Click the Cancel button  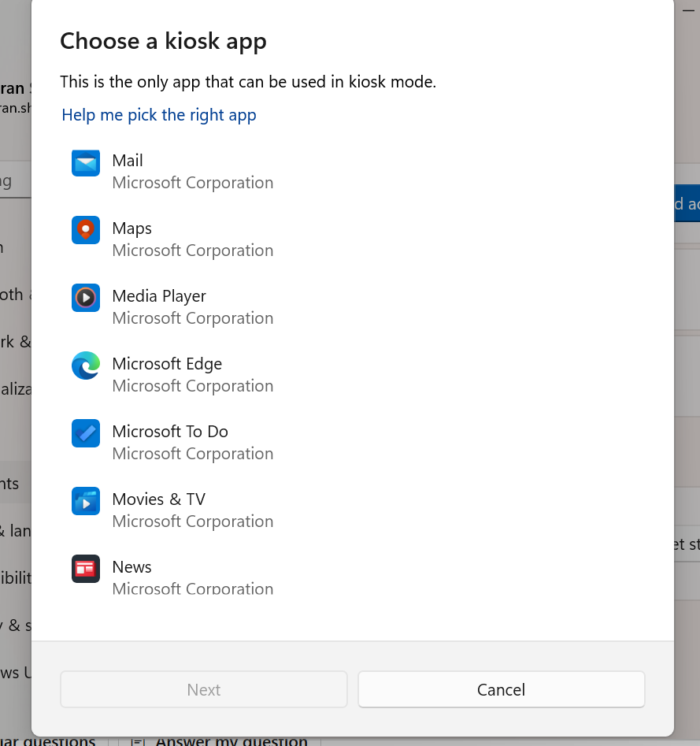(x=502, y=689)
